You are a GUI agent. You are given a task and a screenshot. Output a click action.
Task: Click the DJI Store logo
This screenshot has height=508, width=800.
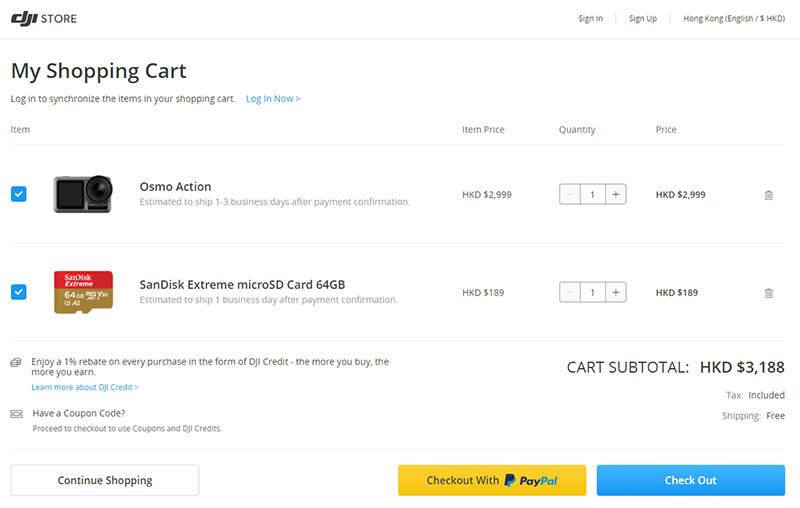(44, 19)
